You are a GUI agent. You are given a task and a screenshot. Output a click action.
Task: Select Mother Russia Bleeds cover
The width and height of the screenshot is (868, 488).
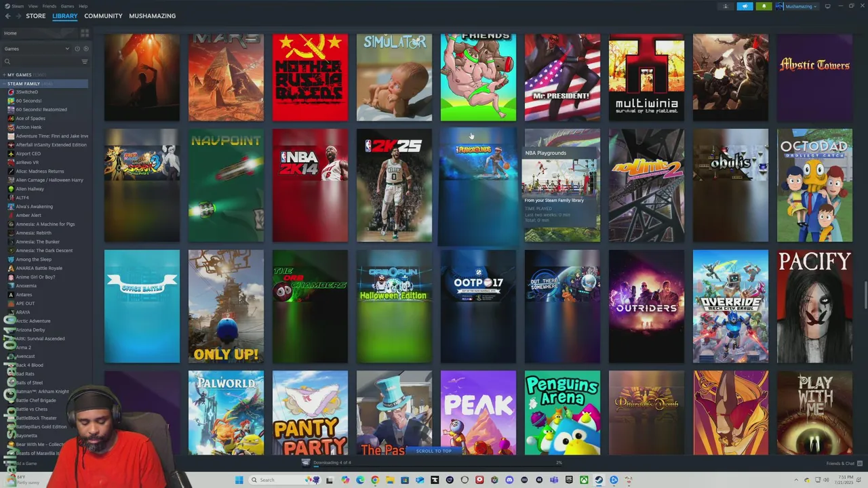pyautogui.click(x=310, y=77)
